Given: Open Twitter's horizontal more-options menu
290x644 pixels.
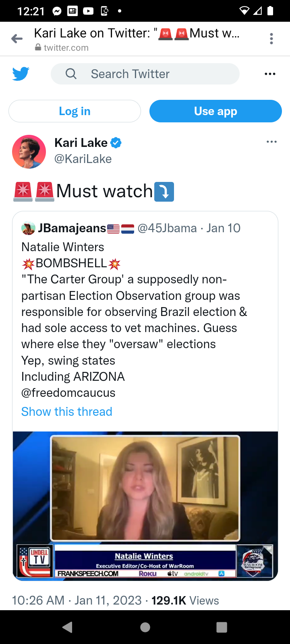Looking at the screenshot, I should pyautogui.click(x=270, y=74).
